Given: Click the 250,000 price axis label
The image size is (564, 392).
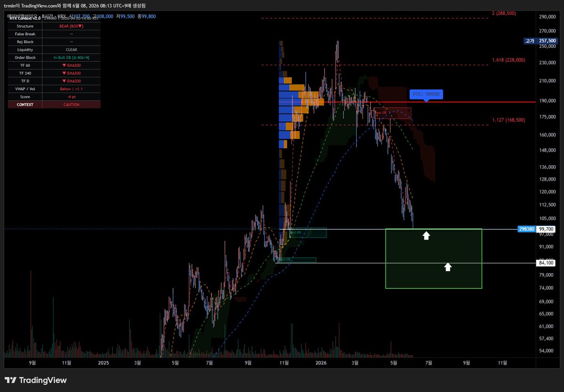Looking at the screenshot, I should (x=547, y=46).
